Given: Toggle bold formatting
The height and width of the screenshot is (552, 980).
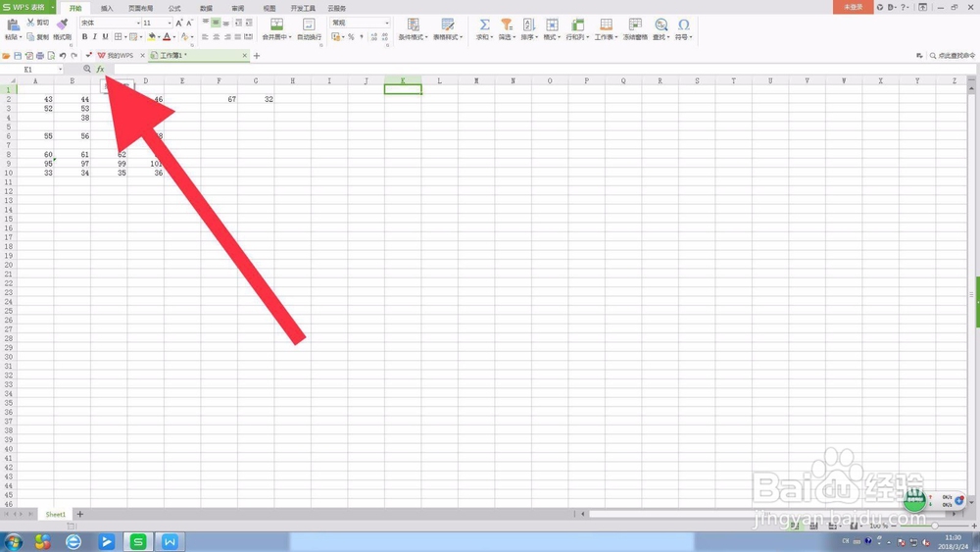Looking at the screenshot, I should click(x=84, y=37).
